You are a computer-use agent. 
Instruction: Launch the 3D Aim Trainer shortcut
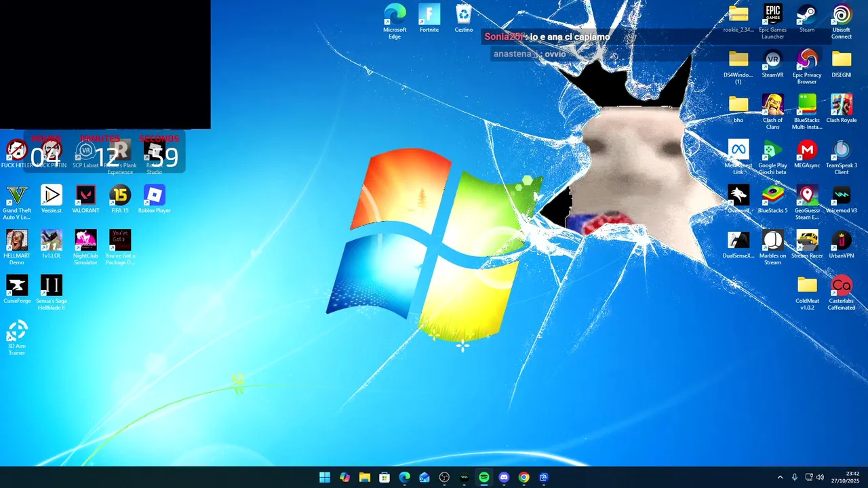(17, 338)
